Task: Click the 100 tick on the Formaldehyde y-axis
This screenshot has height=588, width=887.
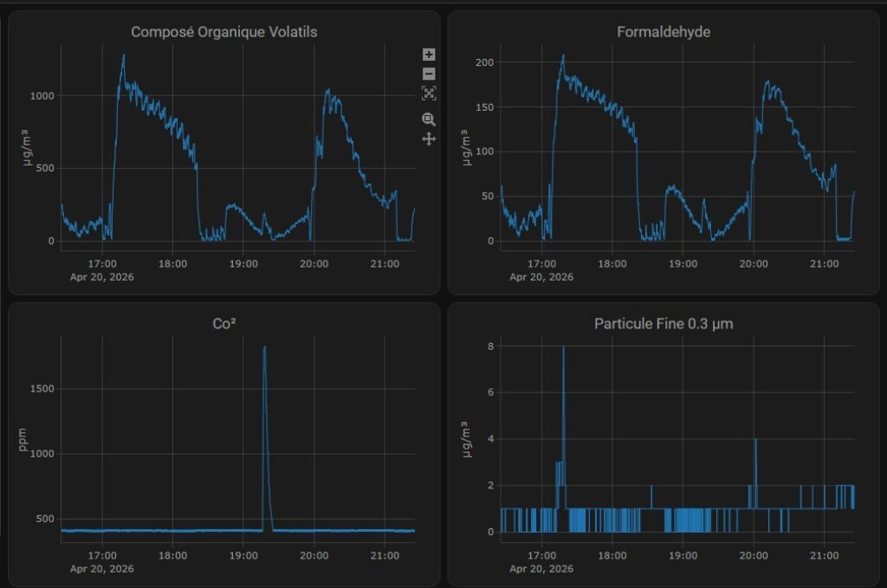Action: pyautogui.click(x=484, y=152)
